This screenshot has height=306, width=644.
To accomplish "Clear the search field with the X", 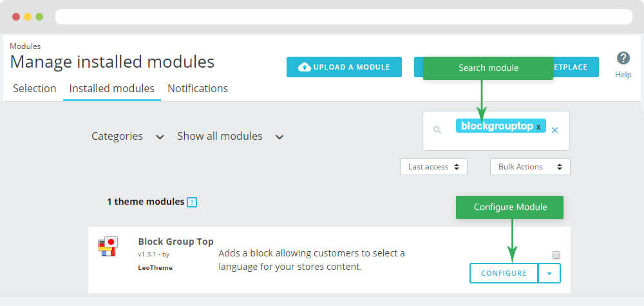I will click(x=554, y=130).
